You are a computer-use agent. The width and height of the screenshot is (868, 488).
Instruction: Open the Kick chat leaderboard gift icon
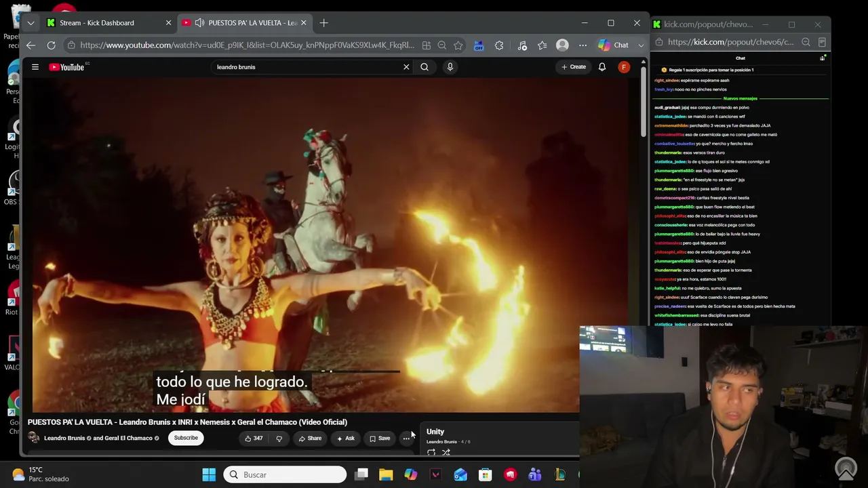pos(823,58)
